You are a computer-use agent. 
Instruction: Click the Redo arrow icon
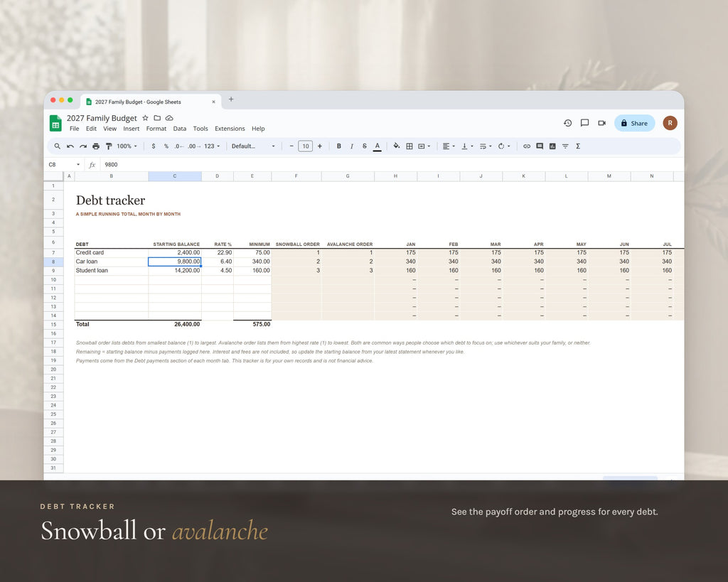(x=83, y=146)
